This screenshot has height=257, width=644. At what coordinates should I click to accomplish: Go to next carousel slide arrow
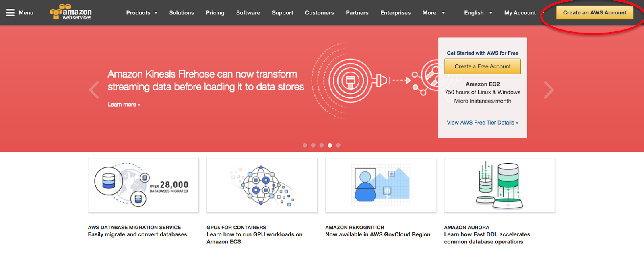(x=549, y=90)
